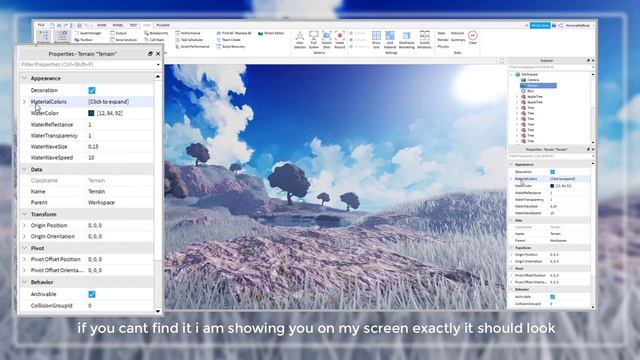Click the Name value Terrain

point(97,191)
